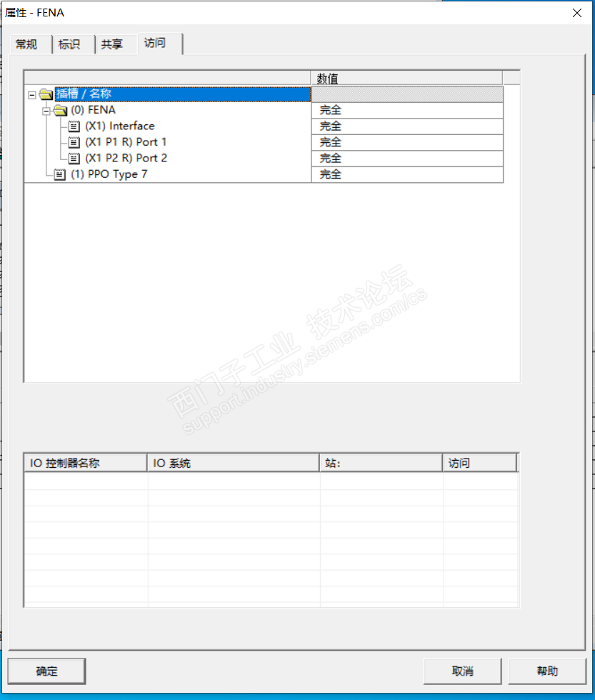Click the module icon of (X1) Interface
Viewport: 595px width, 700px height.
[x=74, y=126]
